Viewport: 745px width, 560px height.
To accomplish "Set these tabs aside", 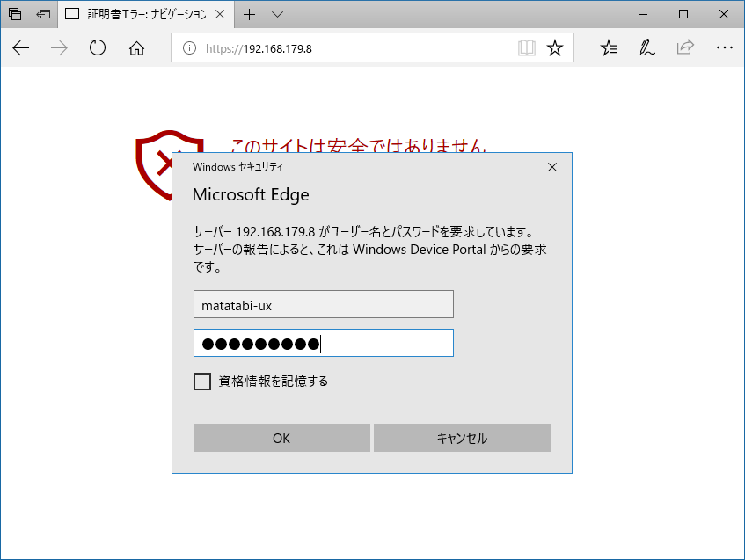I will click(43, 14).
